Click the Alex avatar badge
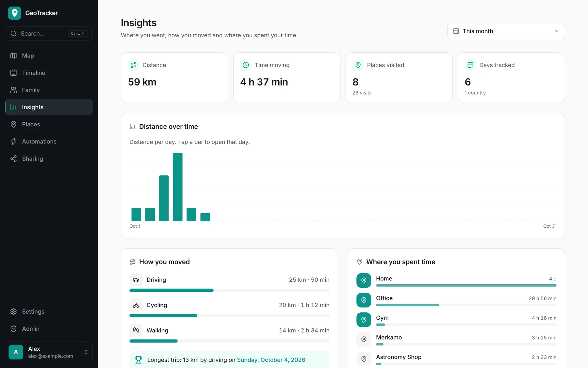The height and width of the screenshot is (368, 588). point(16,352)
